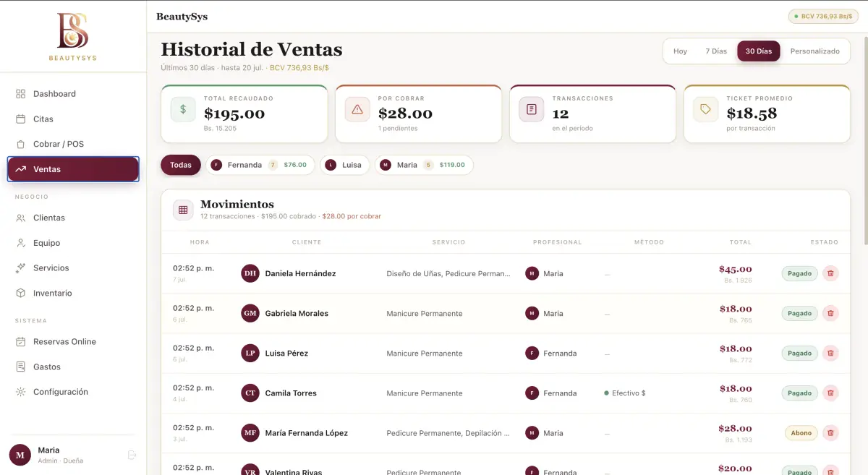Click the BCV 736,93 Bs/$ rate badge
This screenshot has width=868, height=475.
pos(823,16)
